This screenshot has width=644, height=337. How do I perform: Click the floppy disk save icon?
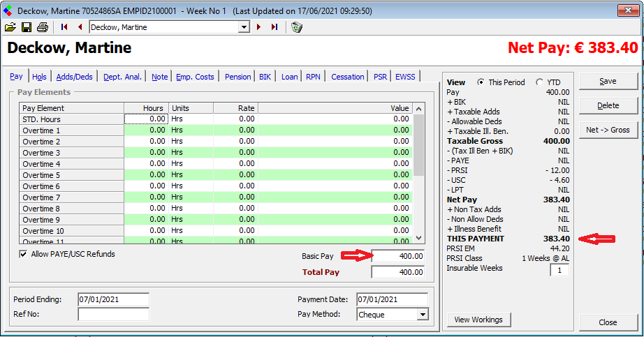click(x=27, y=27)
